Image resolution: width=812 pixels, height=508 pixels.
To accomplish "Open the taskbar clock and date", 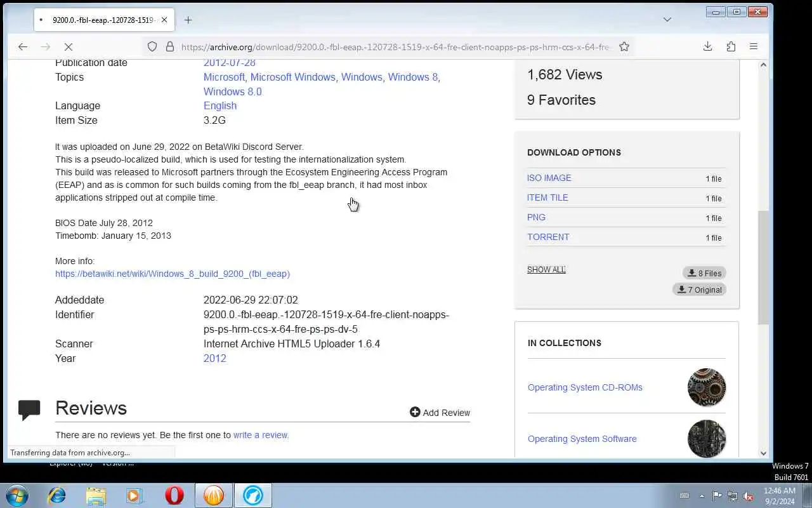I will pos(780,496).
